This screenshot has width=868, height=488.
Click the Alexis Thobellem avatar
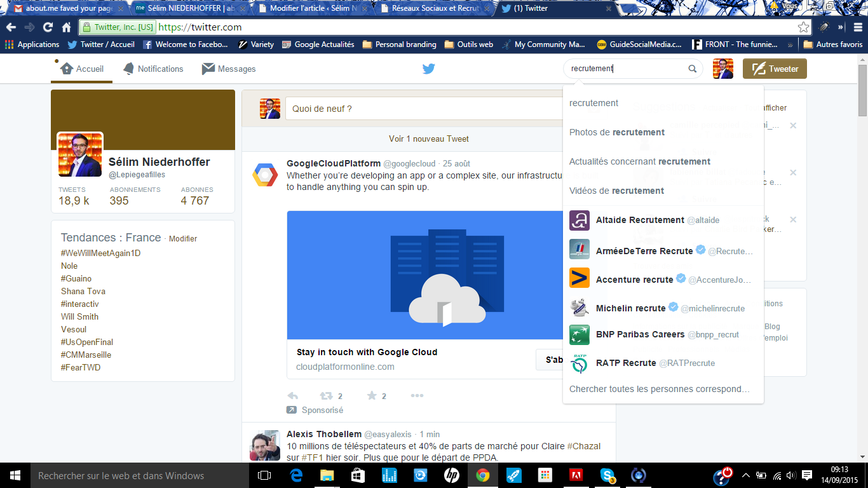265,445
